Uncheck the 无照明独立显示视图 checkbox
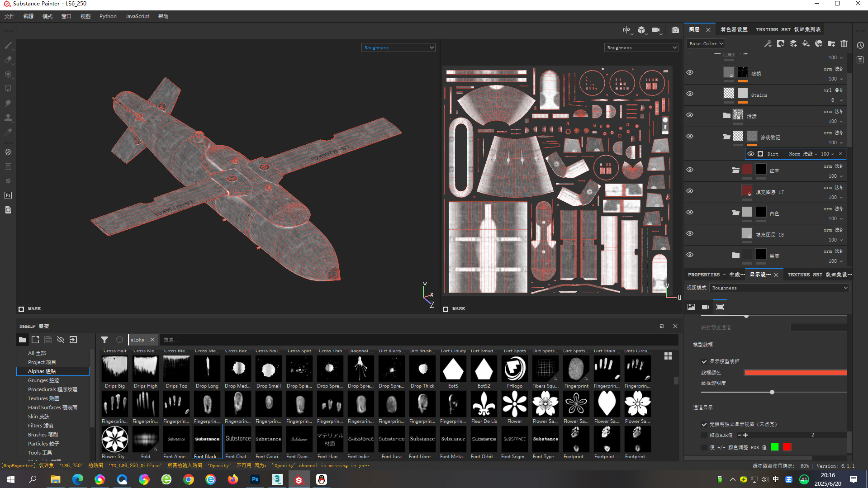 pos(704,424)
